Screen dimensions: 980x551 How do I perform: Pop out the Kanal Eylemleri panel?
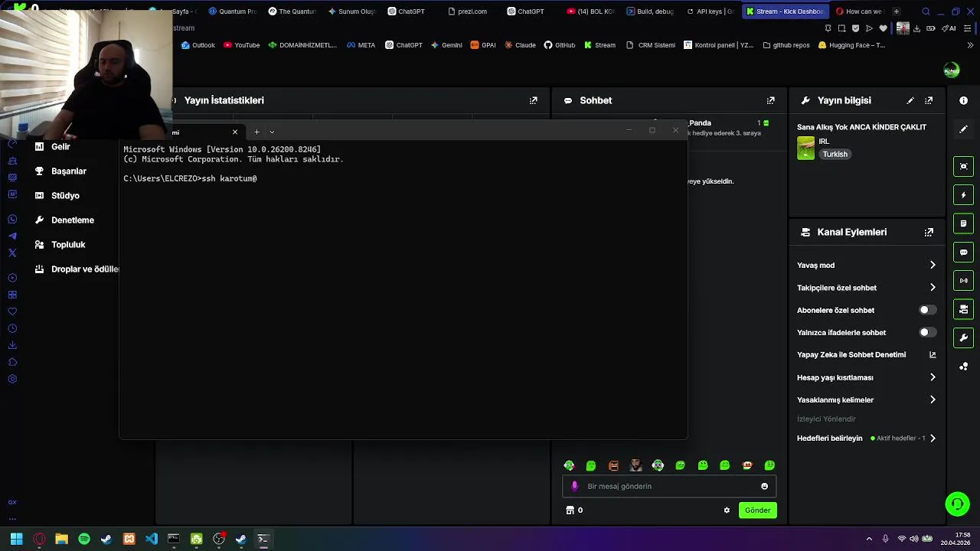coord(929,232)
